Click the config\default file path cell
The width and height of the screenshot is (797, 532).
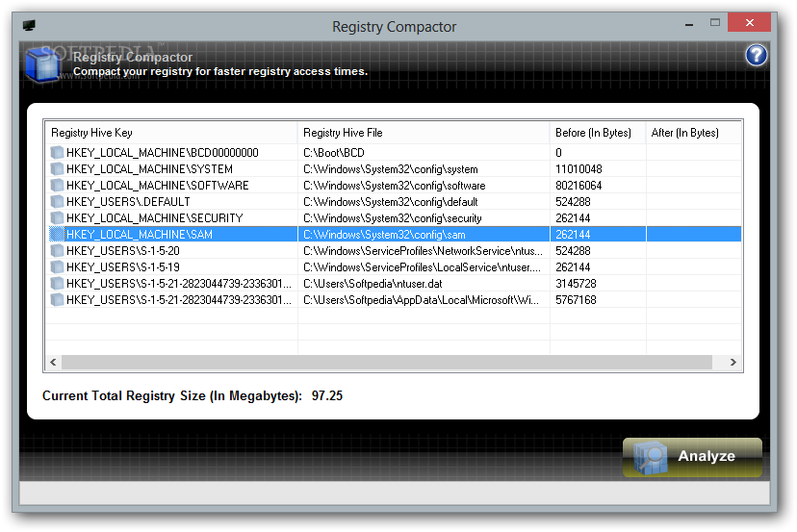click(391, 202)
